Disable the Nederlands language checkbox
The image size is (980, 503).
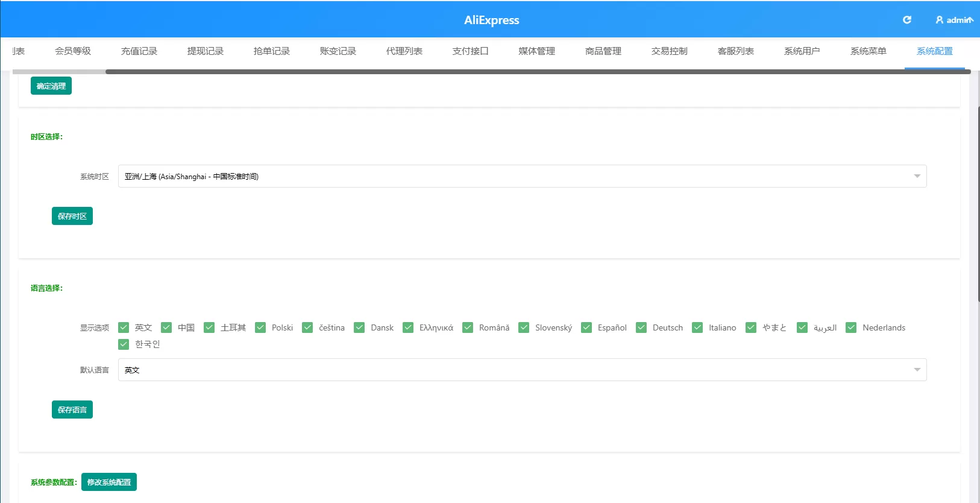click(851, 327)
